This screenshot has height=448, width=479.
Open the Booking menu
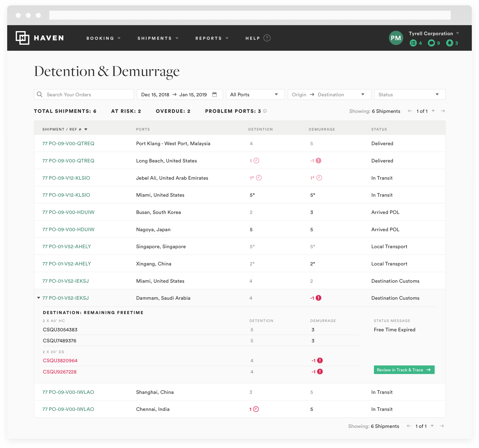coord(104,38)
